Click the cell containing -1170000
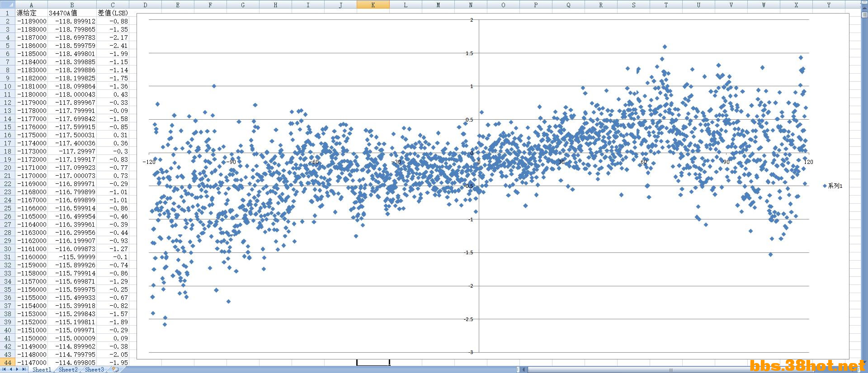Image resolution: width=868 pixels, height=373 pixels. pyautogui.click(x=31, y=176)
